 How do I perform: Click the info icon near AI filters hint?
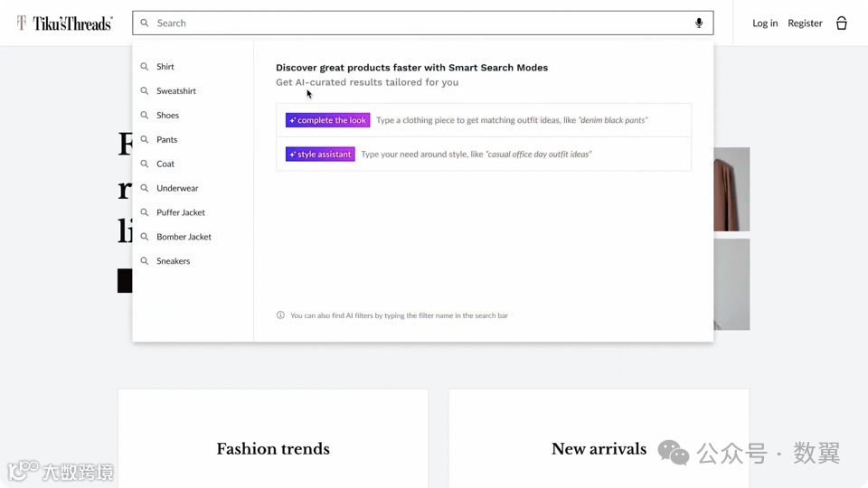coord(280,315)
